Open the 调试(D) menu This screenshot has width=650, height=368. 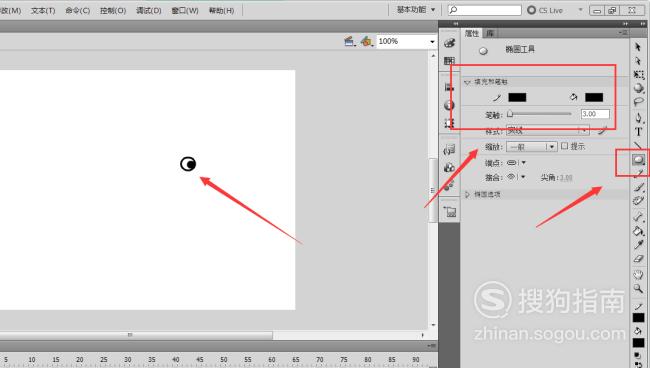pyautogui.click(x=148, y=10)
